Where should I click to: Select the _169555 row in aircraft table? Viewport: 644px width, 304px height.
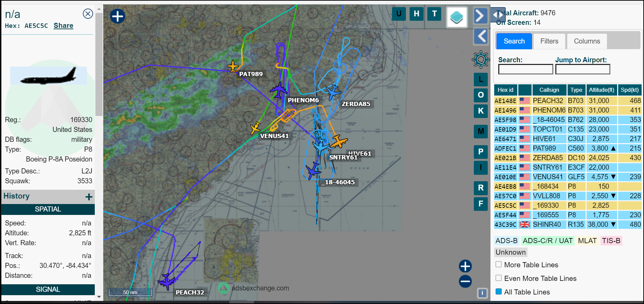[568, 215]
